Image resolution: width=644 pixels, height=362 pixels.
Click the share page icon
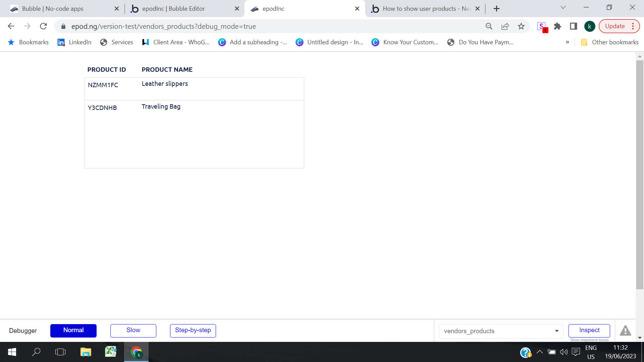(x=505, y=26)
